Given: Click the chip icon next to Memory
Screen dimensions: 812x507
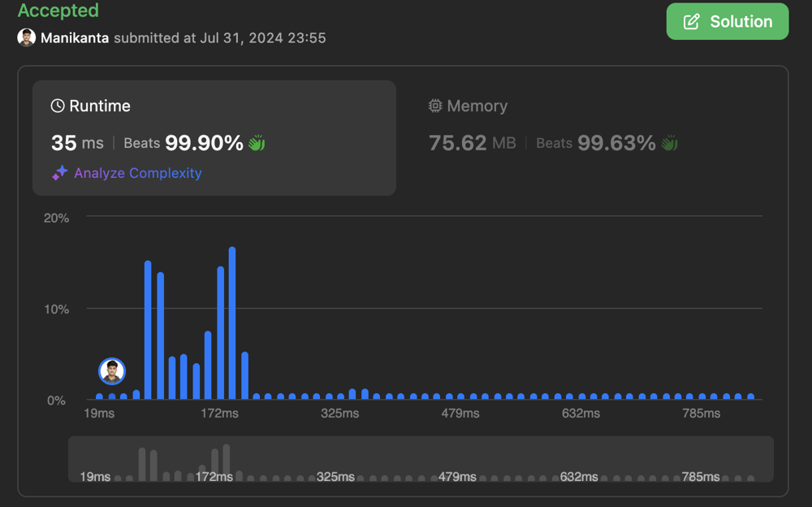Looking at the screenshot, I should [x=435, y=106].
